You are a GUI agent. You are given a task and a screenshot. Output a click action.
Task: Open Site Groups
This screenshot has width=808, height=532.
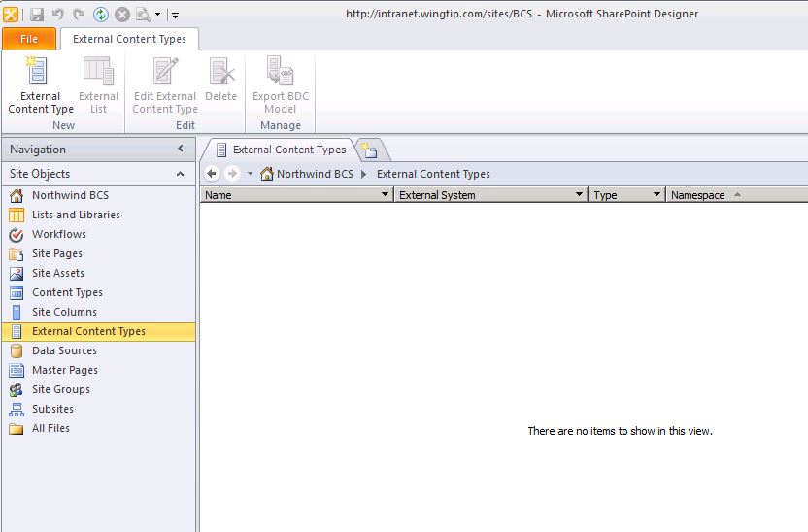pyautogui.click(x=99, y=390)
